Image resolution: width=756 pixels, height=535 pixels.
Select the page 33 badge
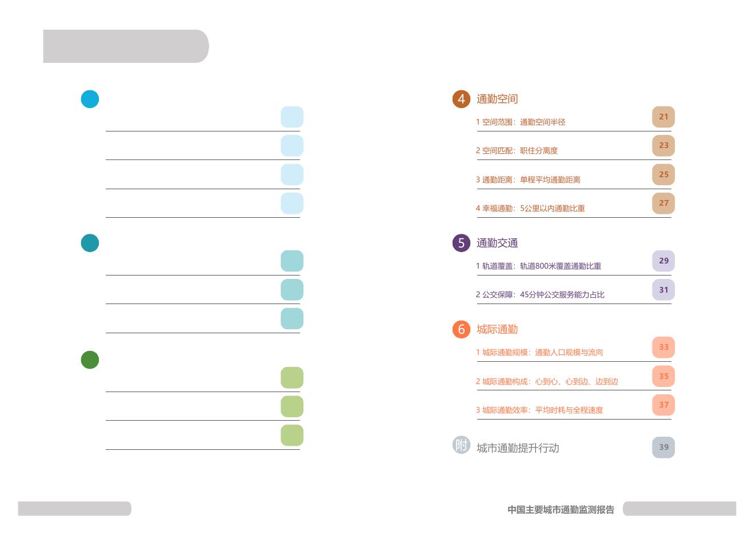pos(663,347)
